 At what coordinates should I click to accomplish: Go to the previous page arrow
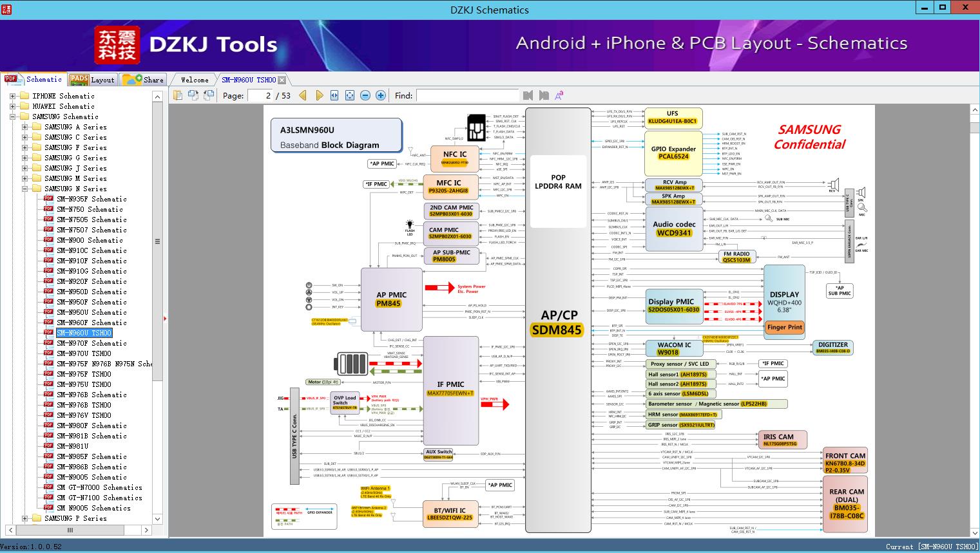(303, 95)
